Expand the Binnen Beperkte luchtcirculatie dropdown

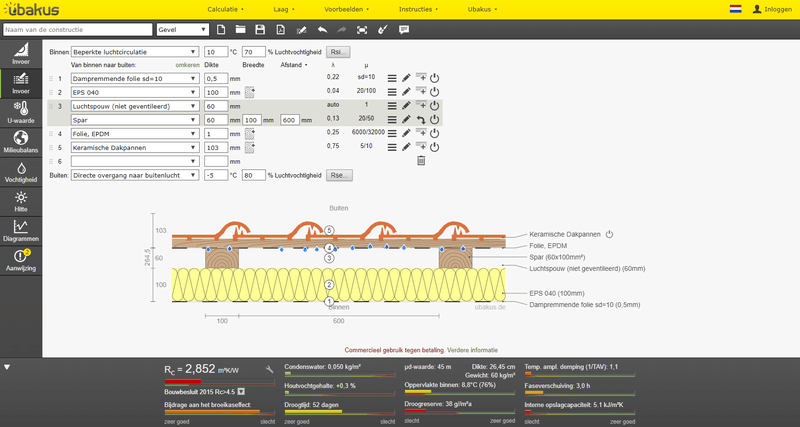134,51
